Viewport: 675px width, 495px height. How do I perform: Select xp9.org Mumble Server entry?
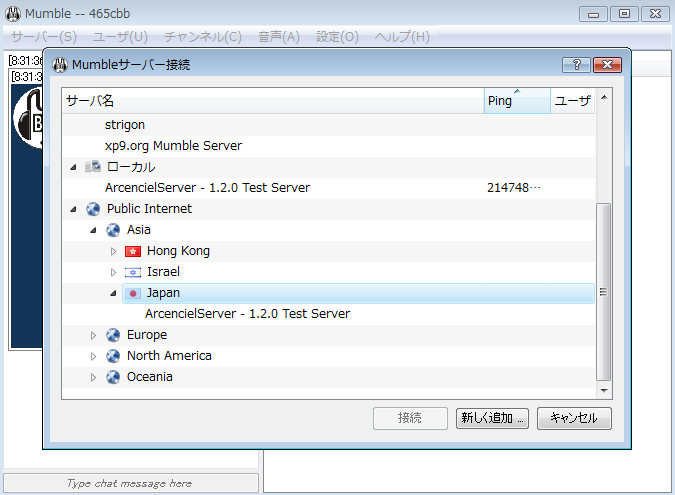(x=173, y=146)
